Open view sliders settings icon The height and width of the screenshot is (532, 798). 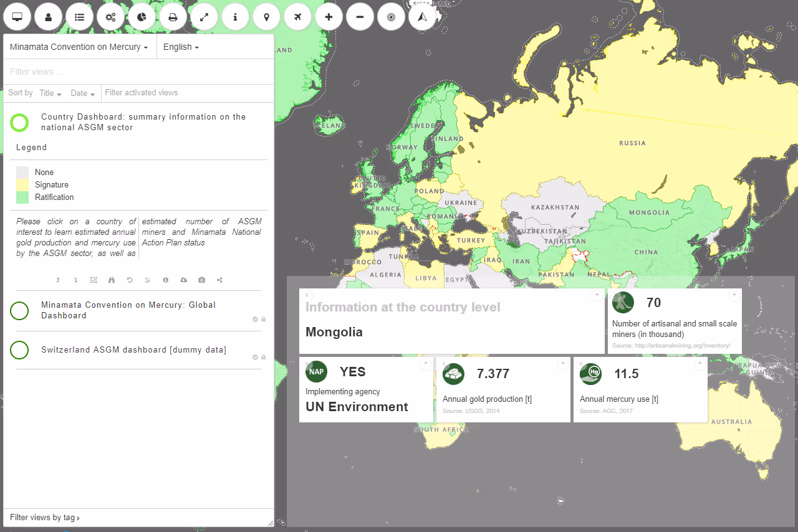click(148, 280)
